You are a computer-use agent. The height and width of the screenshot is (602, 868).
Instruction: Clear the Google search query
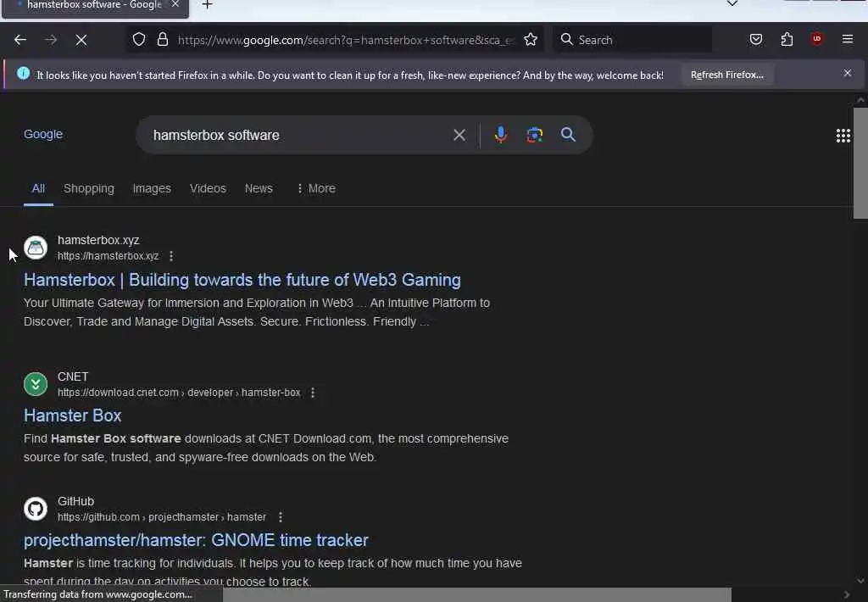coord(459,135)
